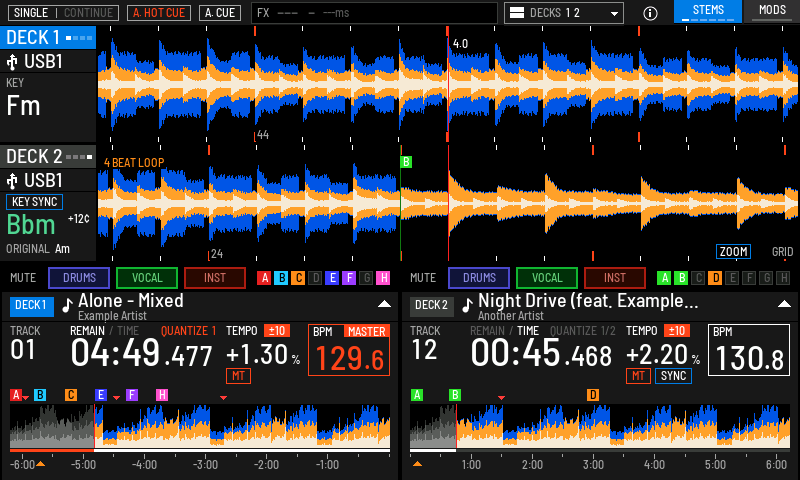Click green A marker above Deck 2 overview
The width and height of the screenshot is (800, 480).
417,395
